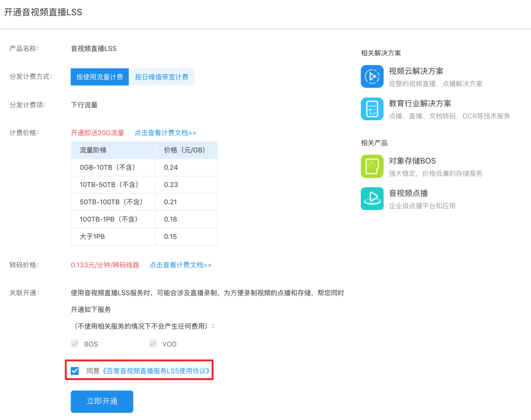Image resolution: width=531 pixels, height=420 pixels.
Task: Open the 视频云解决方案 title link
Action: pyautogui.click(x=416, y=71)
